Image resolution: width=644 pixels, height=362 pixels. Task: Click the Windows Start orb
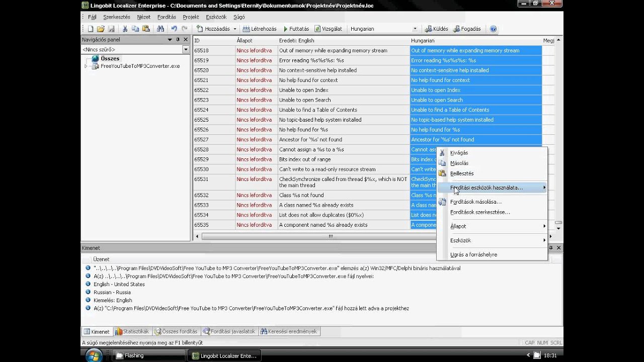94,355
